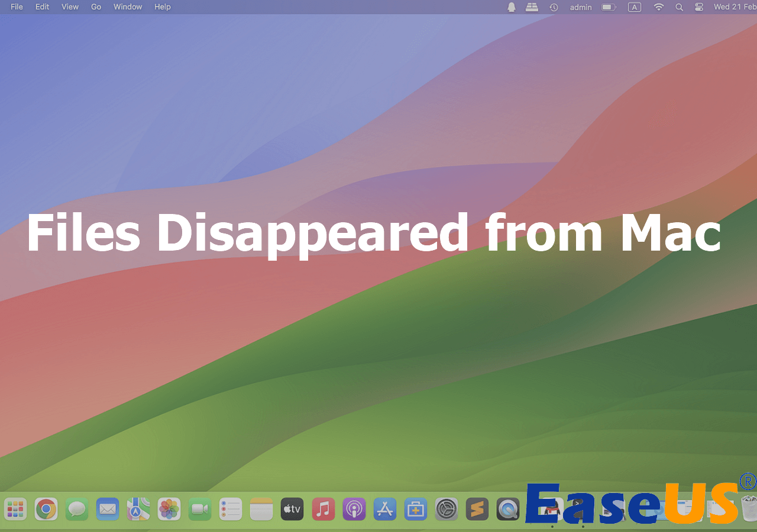The width and height of the screenshot is (757, 532).
Task: Click the admin username in menu bar
Action: click(580, 7)
